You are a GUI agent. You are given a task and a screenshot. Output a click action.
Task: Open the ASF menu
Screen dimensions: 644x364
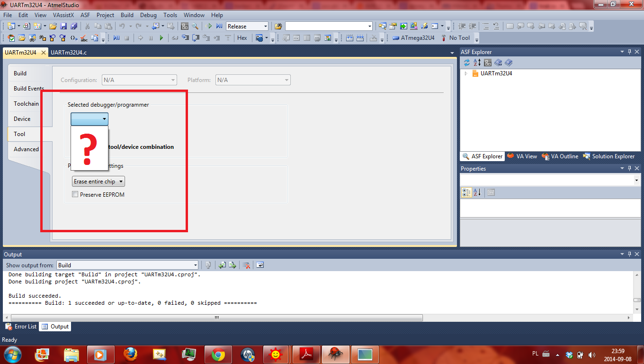pos(85,15)
